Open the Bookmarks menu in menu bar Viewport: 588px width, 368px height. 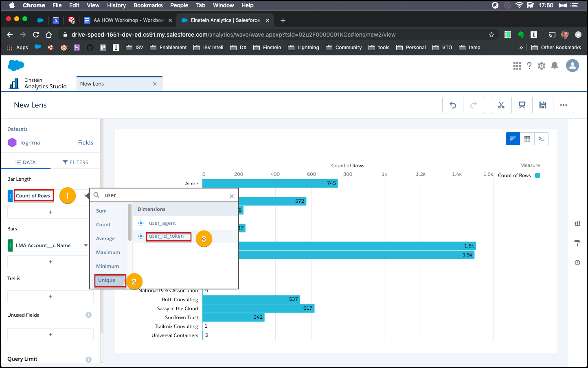pyautogui.click(x=148, y=5)
